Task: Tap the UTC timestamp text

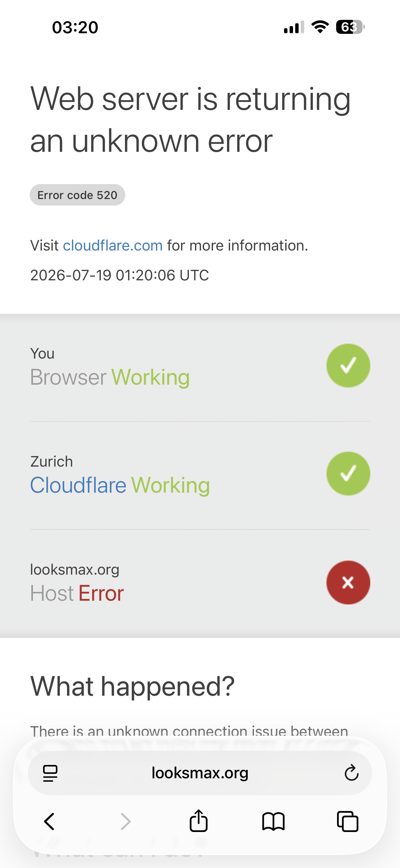Action: click(x=119, y=275)
